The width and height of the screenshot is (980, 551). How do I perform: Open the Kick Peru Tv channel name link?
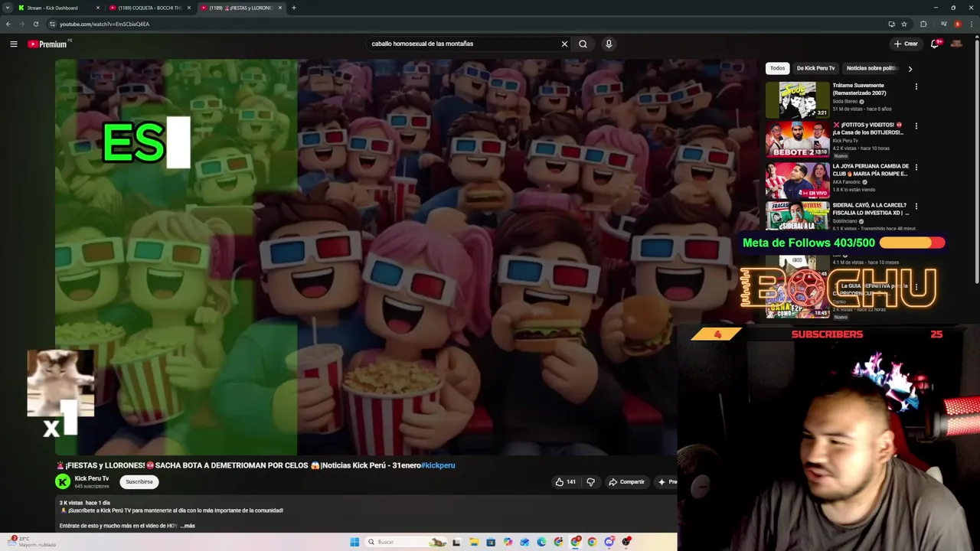pyautogui.click(x=91, y=478)
